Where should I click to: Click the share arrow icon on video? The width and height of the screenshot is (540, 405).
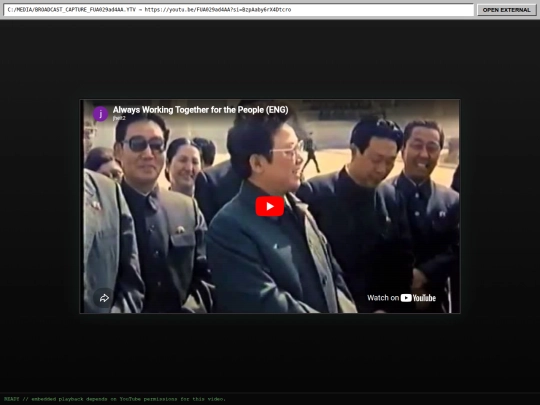coord(104,298)
